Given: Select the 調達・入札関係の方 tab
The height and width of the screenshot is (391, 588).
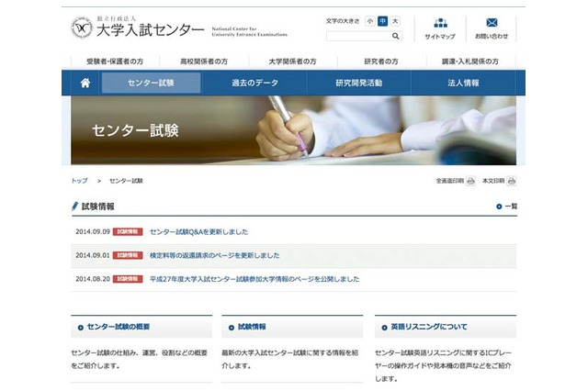Looking at the screenshot, I should click(x=470, y=61).
